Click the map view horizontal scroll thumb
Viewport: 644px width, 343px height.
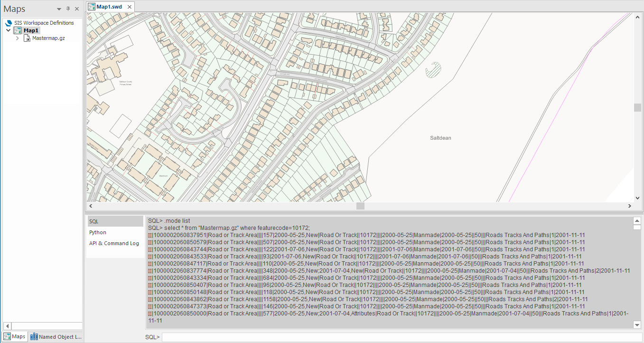coord(360,206)
